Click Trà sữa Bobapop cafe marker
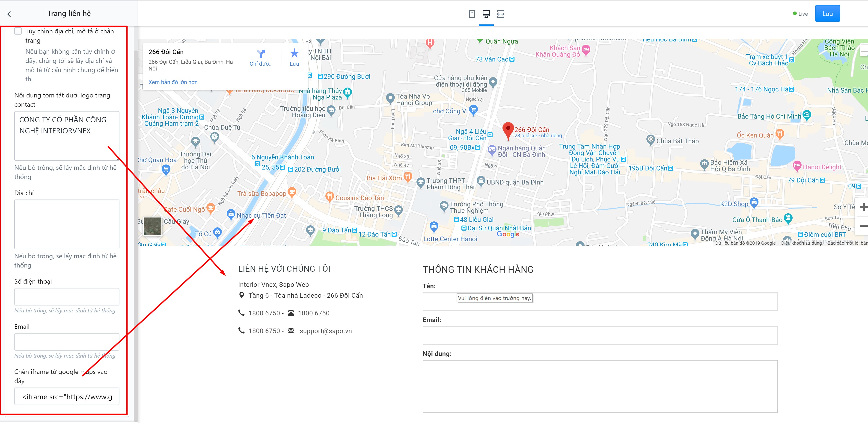The image size is (868, 423). [x=292, y=192]
